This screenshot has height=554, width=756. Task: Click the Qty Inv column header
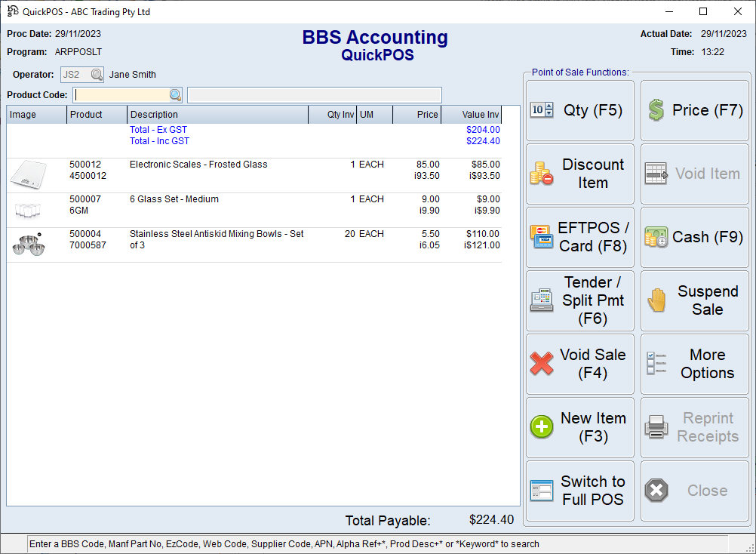[332, 115]
